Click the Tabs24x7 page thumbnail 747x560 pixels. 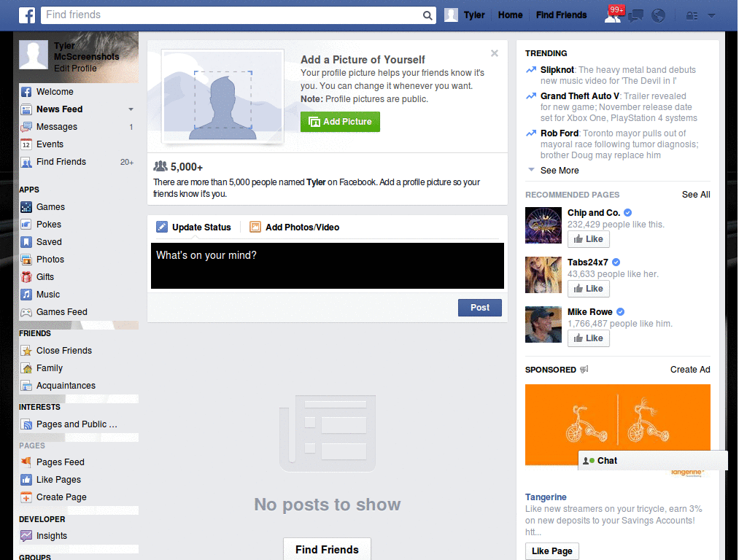[x=543, y=275]
